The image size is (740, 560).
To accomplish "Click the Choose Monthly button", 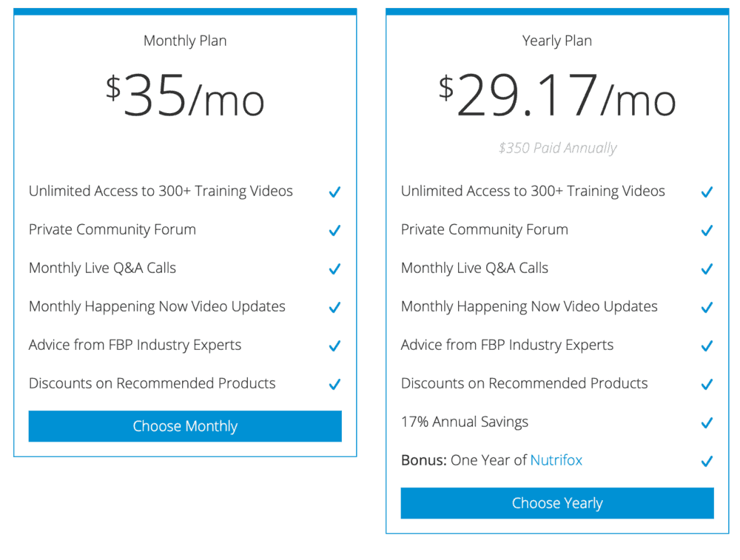I will point(185,426).
